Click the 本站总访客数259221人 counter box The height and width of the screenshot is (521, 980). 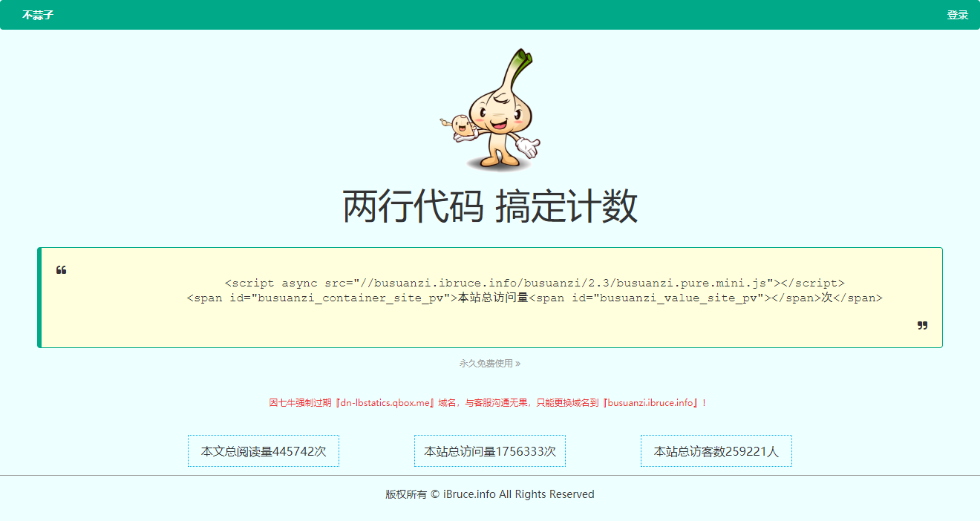pyautogui.click(x=716, y=451)
